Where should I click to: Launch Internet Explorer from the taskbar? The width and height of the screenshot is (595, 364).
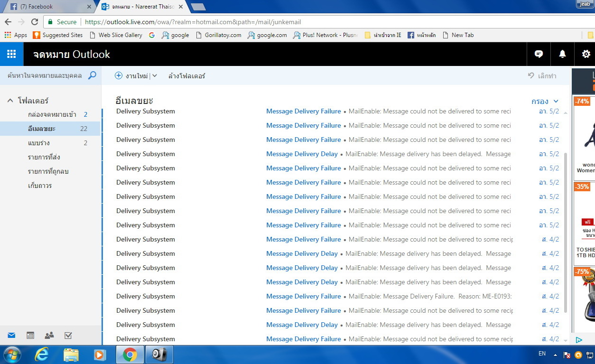point(42,355)
